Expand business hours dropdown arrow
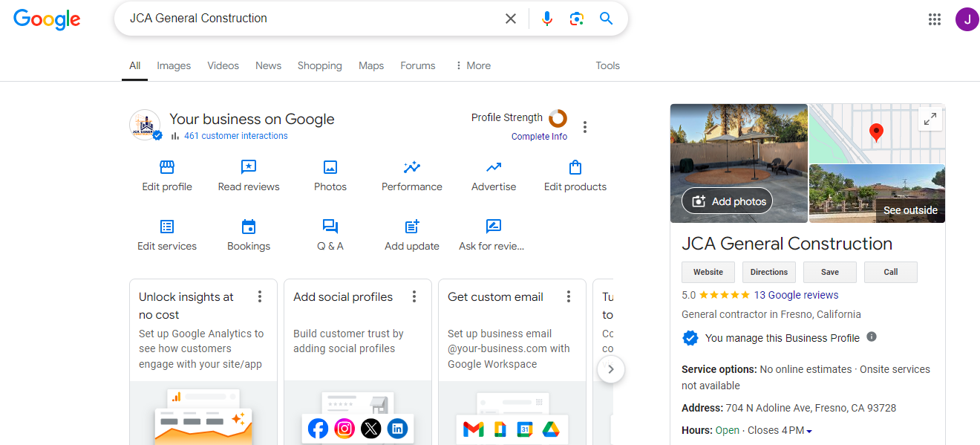This screenshot has width=980, height=445. 809,431
